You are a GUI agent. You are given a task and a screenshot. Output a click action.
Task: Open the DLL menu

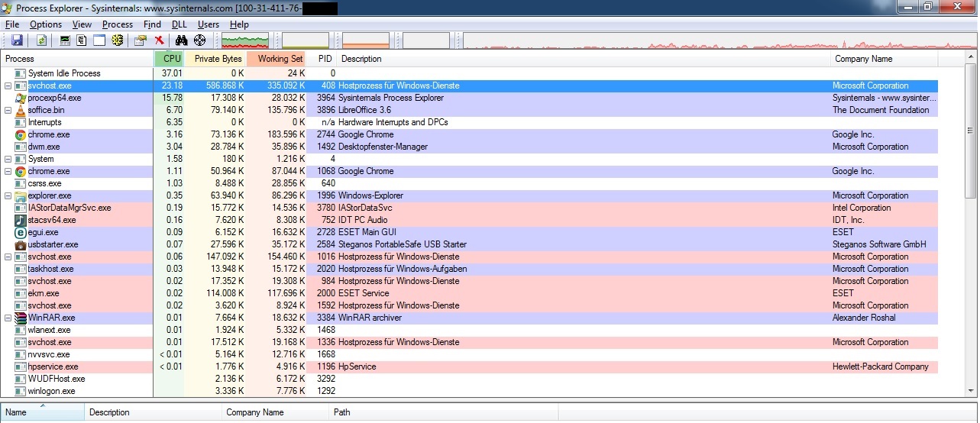coord(179,24)
